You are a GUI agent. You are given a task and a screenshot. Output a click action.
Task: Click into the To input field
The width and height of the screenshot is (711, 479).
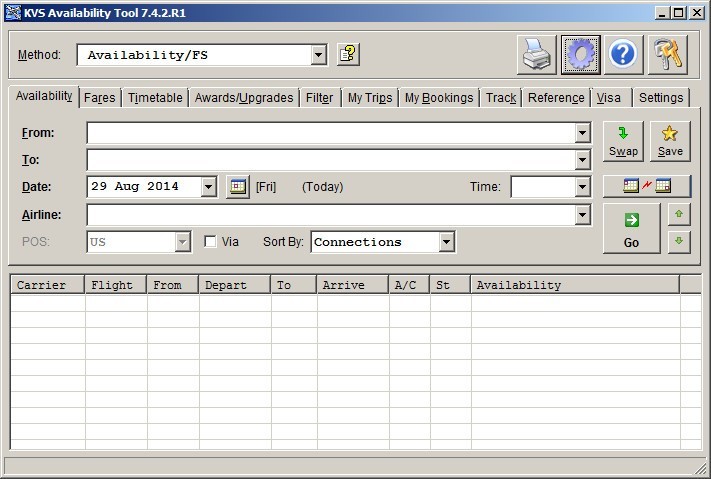pos(331,160)
